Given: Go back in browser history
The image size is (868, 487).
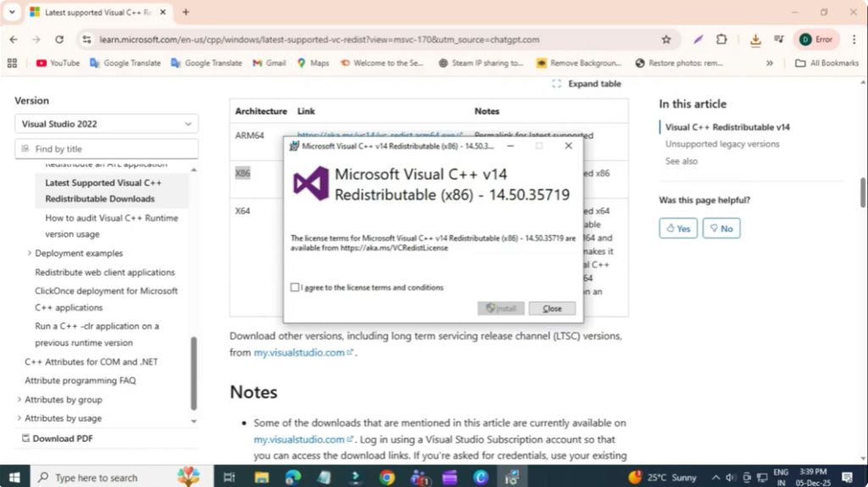Looking at the screenshot, I should pyautogui.click(x=14, y=39).
